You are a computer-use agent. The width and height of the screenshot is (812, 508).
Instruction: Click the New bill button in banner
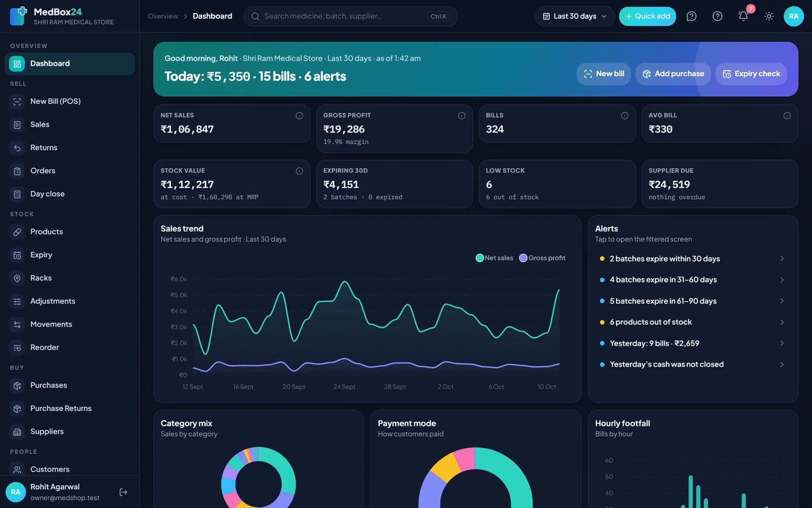603,74
